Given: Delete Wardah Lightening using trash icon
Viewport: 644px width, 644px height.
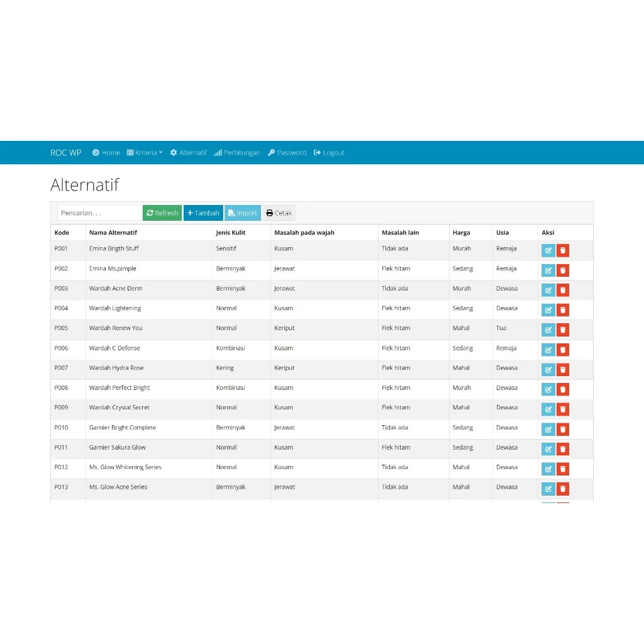Looking at the screenshot, I should point(563,309).
